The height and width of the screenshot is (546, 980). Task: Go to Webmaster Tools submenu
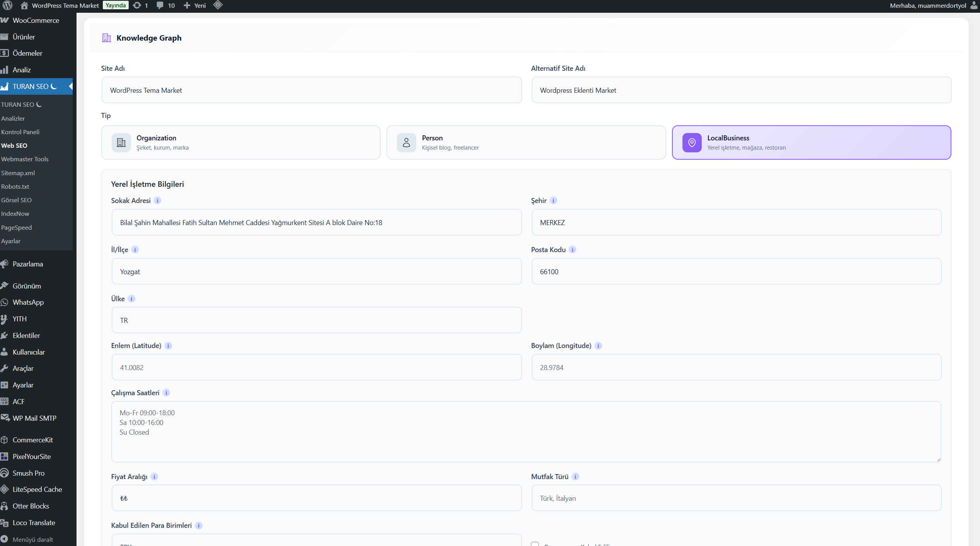(x=25, y=159)
